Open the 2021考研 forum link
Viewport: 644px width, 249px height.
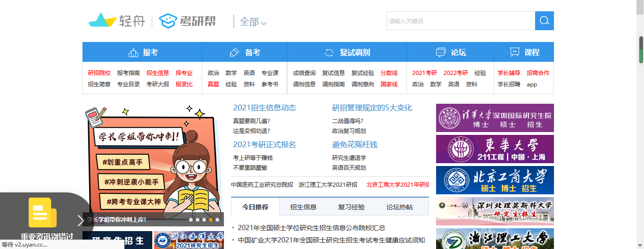(x=424, y=73)
